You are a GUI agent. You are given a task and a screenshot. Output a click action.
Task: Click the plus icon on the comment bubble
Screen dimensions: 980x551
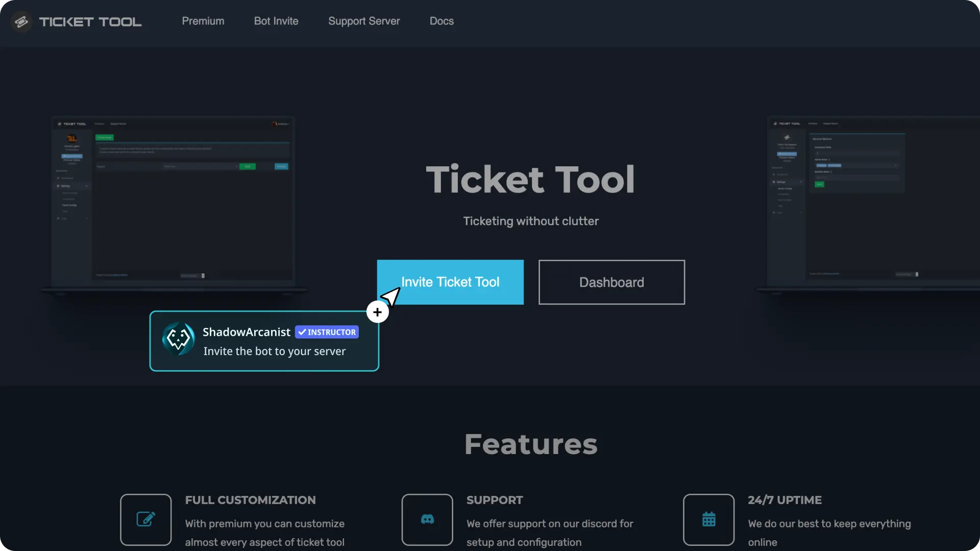(377, 312)
